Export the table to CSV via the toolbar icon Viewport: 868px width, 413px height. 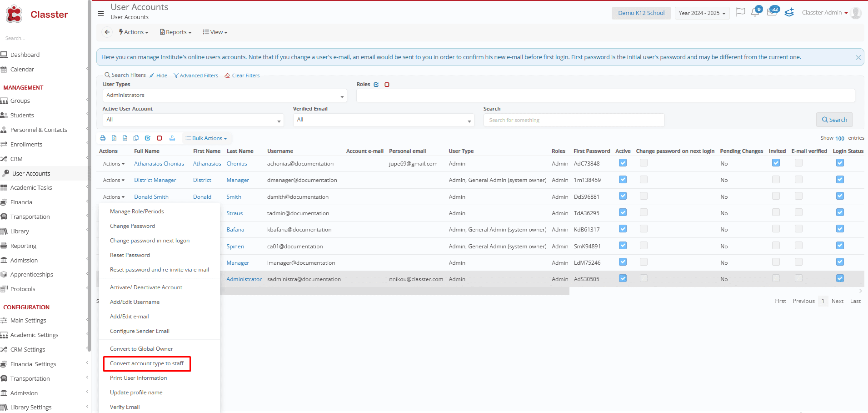tap(125, 138)
